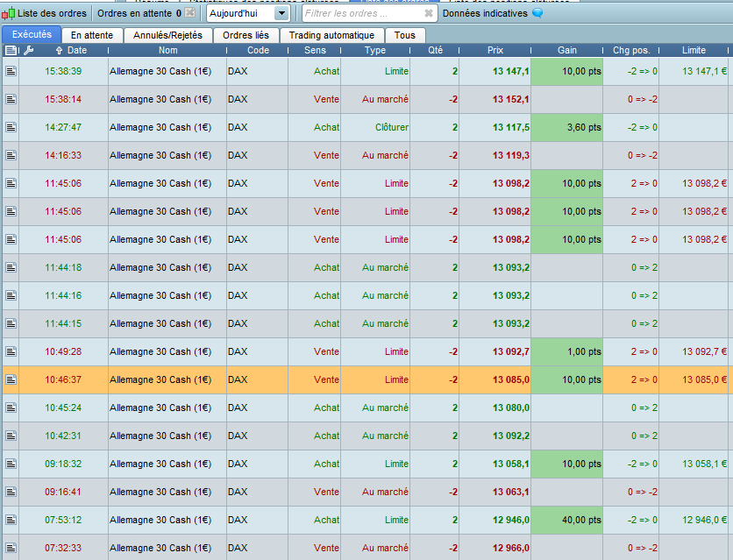Click the 12 946,0 € limit cell

694,520
